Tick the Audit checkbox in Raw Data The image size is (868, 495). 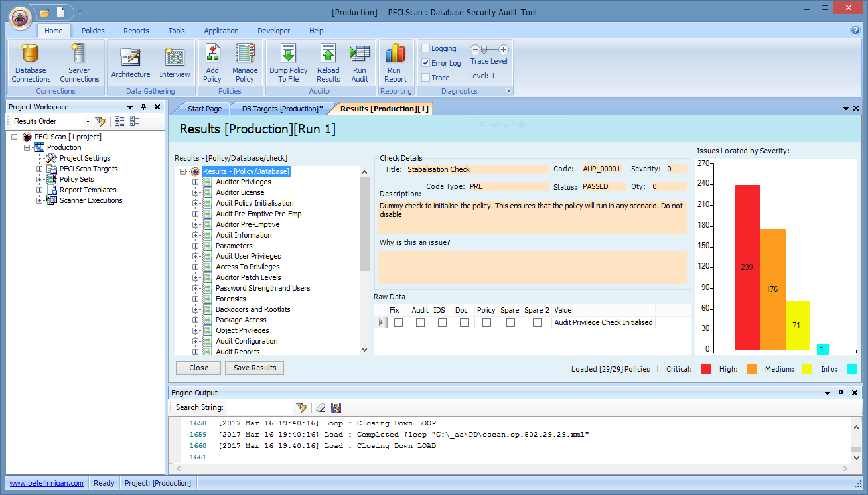pyautogui.click(x=420, y=323)
